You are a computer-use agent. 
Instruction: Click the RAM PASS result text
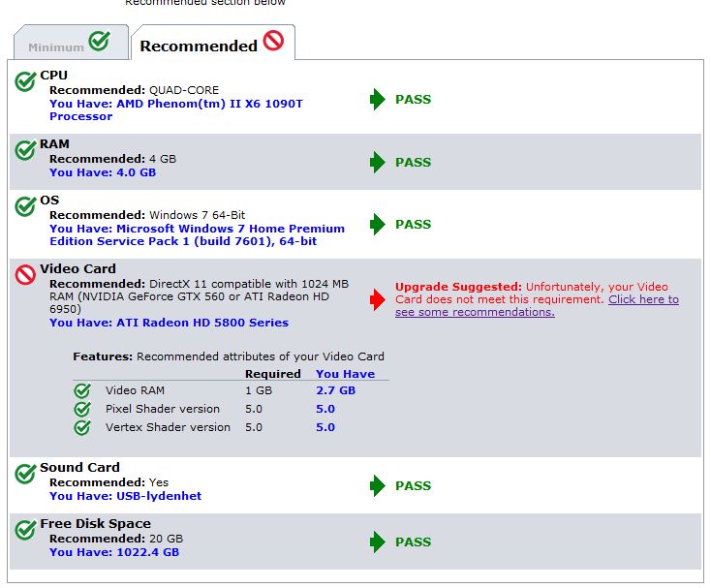pyautogui.click(x=413, y=163)
